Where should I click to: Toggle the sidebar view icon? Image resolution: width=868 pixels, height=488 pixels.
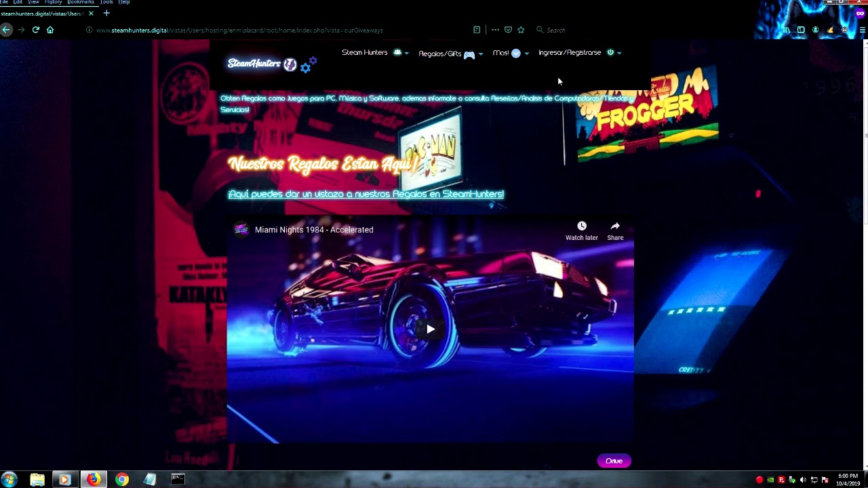click(801, 30)
